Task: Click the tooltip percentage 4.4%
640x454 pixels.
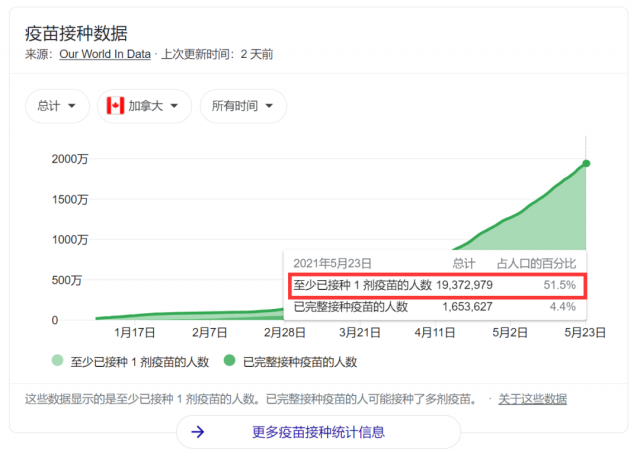Action: [x=563, y=306]
